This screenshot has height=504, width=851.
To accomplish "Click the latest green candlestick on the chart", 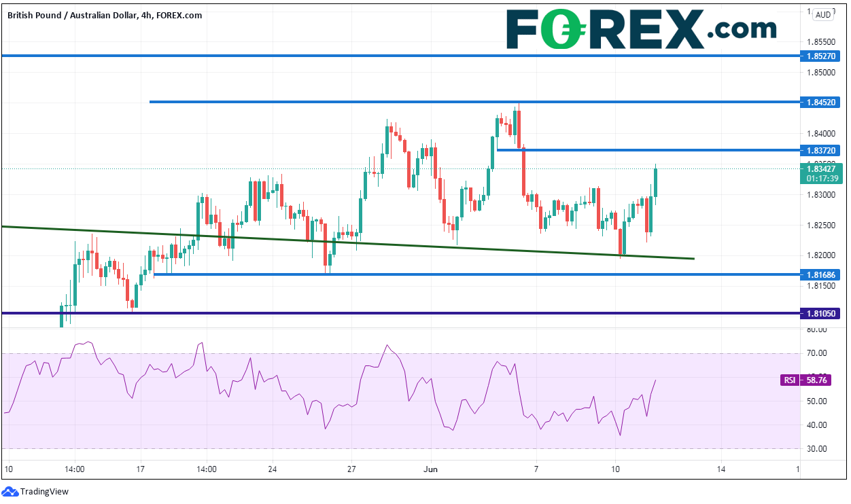I will [655, 182].
